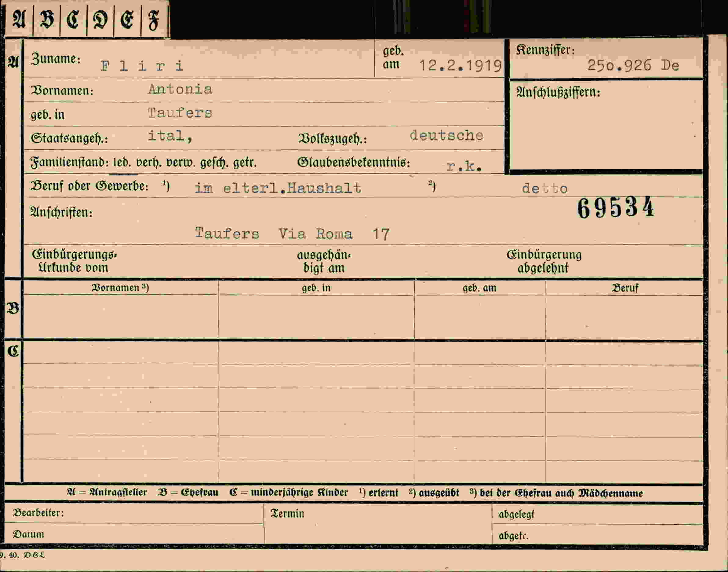Click the 'abgelegt' field label
728x572 pixels.
pyautogui.click(x=516, y=514)
